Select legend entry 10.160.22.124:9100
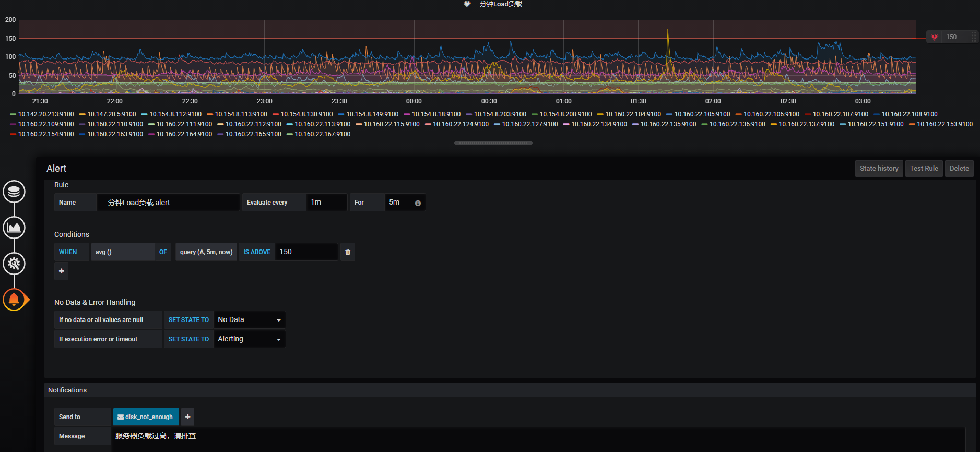The image size is (980, 452). (x=461, y=124)
